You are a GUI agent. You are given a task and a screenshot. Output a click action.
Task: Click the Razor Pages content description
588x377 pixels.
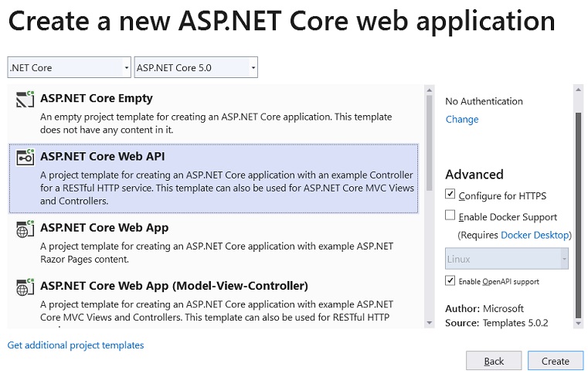coord(217,253)
